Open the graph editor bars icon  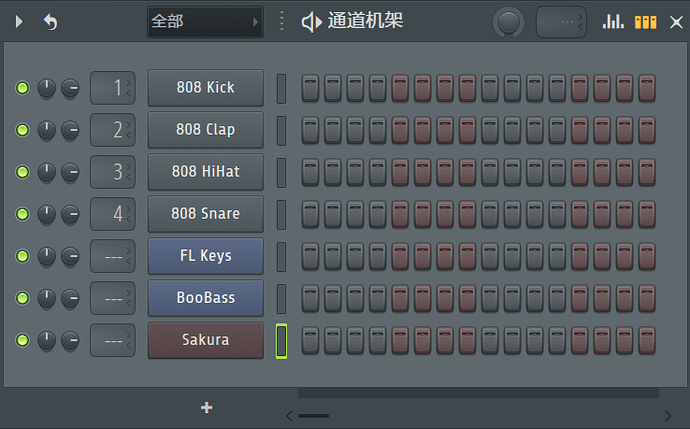(613, 21)
